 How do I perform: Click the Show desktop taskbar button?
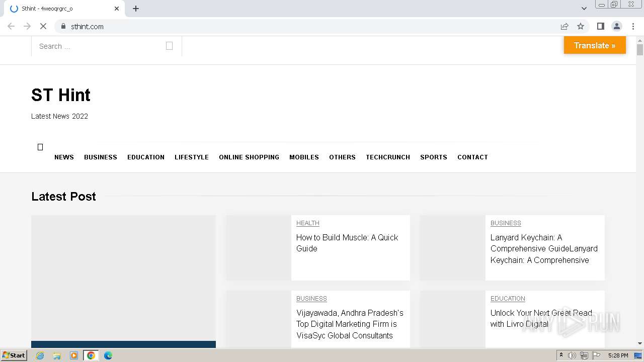pos(638,355)
